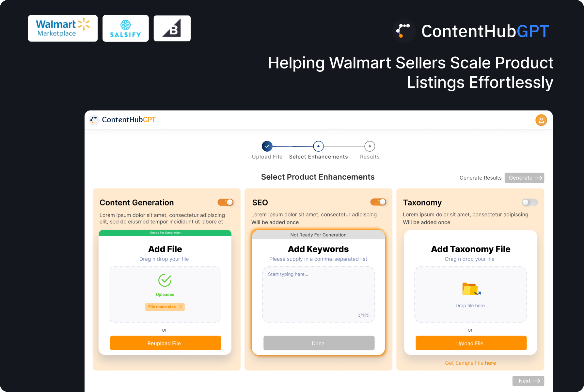
Task: Click the ContentHubGPT logo in app header
Action: click(x=123, y=120)
